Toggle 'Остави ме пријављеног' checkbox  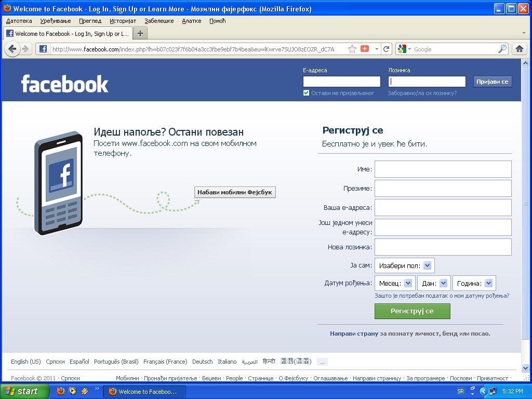pos(306,93)
